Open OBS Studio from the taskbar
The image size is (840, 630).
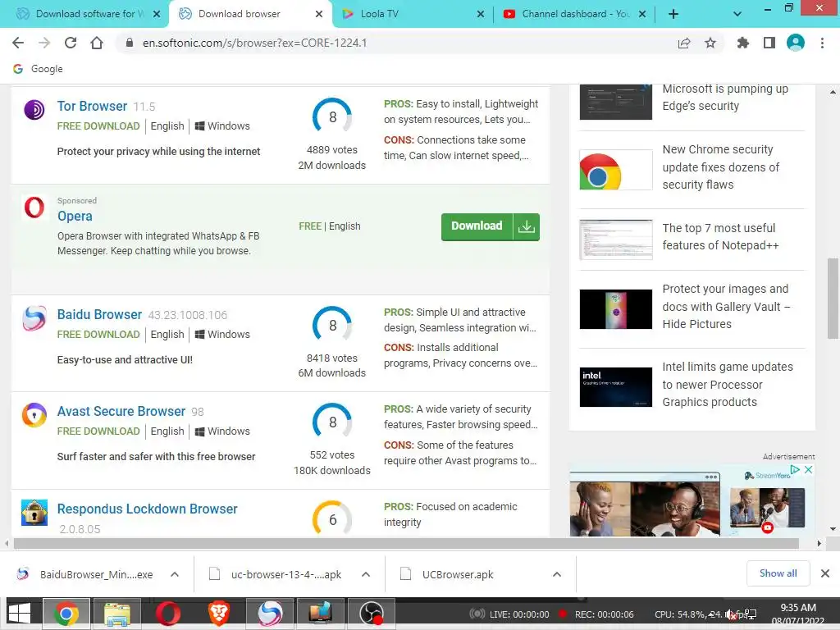(x=372, y=614)
